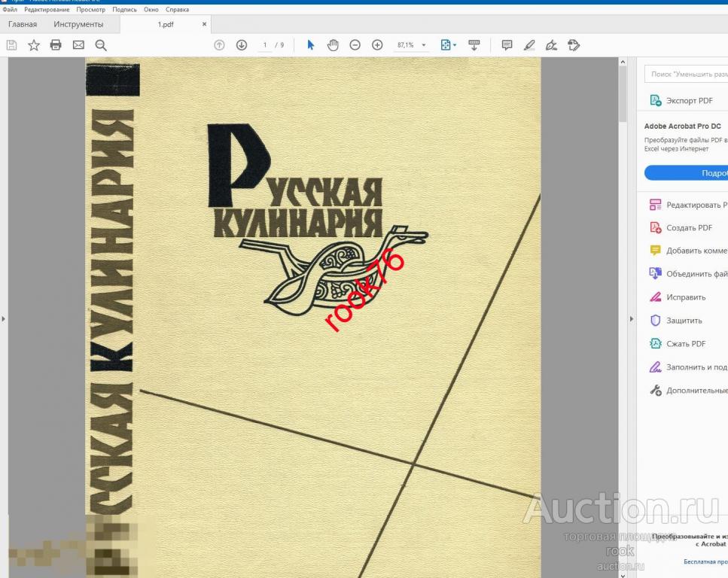The height and width of the screenshot is (578, 728).
Task: Click the scroll up arrow of the document
Action: [623, 62]
